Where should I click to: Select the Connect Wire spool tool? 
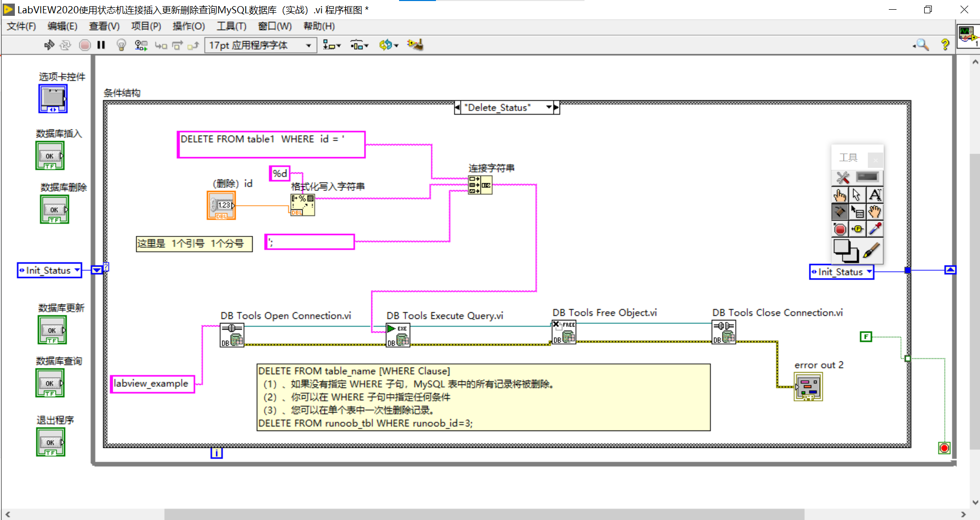[x=840, y=212]
